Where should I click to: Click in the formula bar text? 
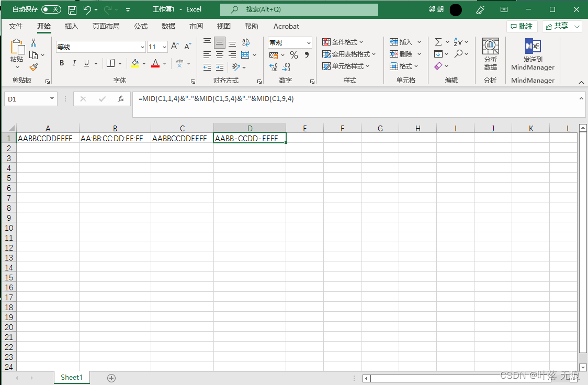click(x=217, y=99)
